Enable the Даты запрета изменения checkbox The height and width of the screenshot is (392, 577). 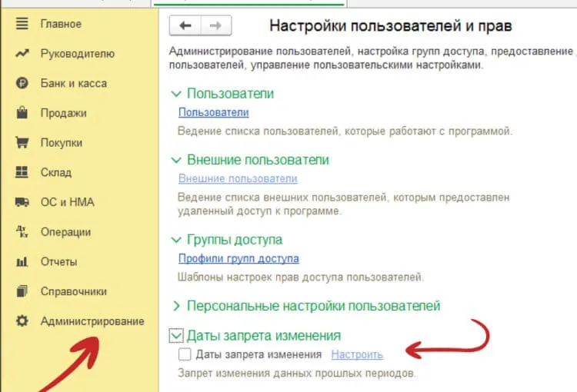185,354
